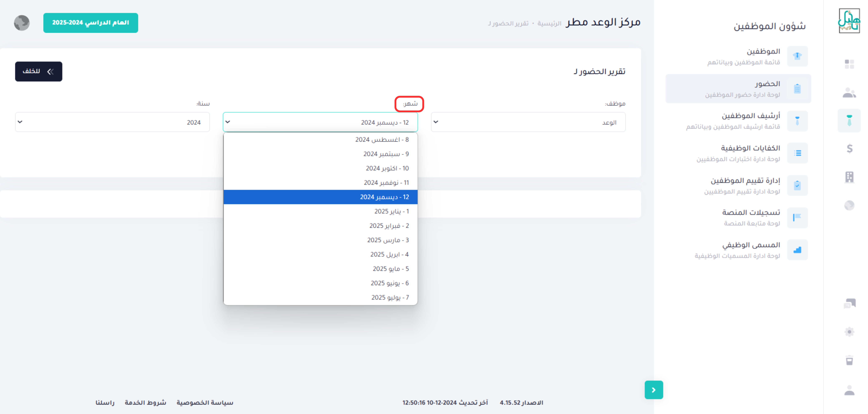Open the المسمى الوظيفي menu item
This screenshot has height=414, width=868.
[x=738, y=250]
